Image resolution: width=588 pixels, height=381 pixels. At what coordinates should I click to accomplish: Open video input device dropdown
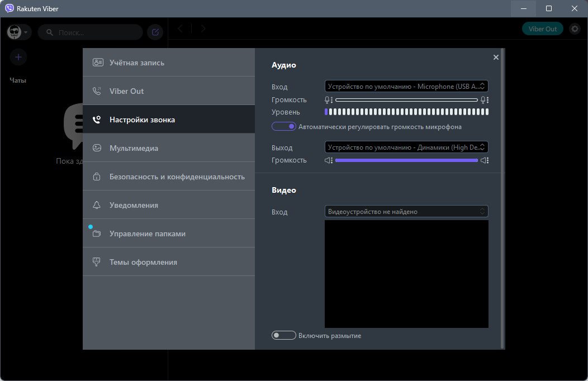click(406, 211)
